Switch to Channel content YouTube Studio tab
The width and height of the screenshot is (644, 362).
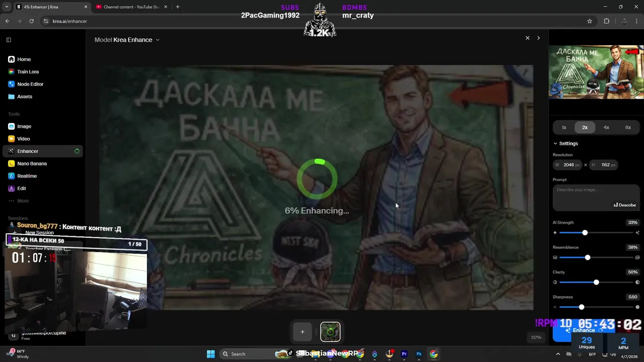[132, 7]
